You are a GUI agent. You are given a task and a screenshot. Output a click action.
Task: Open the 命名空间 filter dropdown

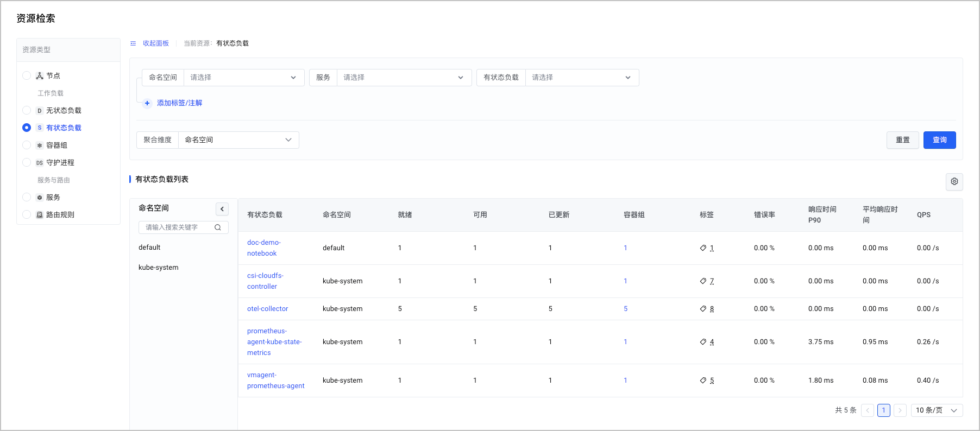point(244,78)
